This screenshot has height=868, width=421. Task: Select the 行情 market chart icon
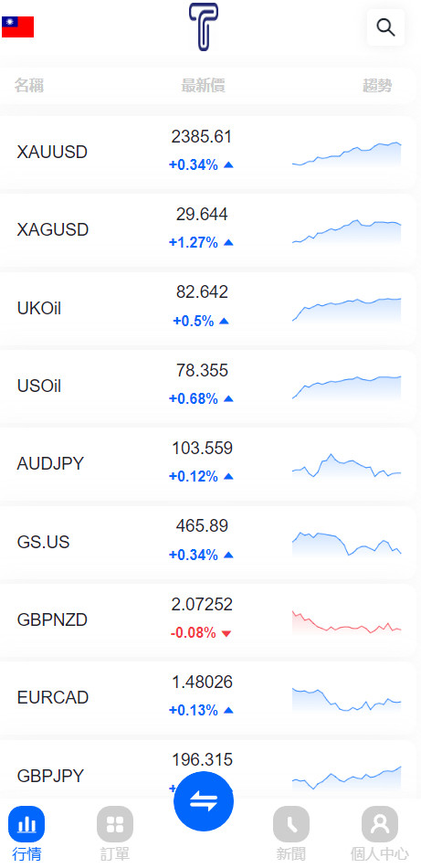click(26, 824)
